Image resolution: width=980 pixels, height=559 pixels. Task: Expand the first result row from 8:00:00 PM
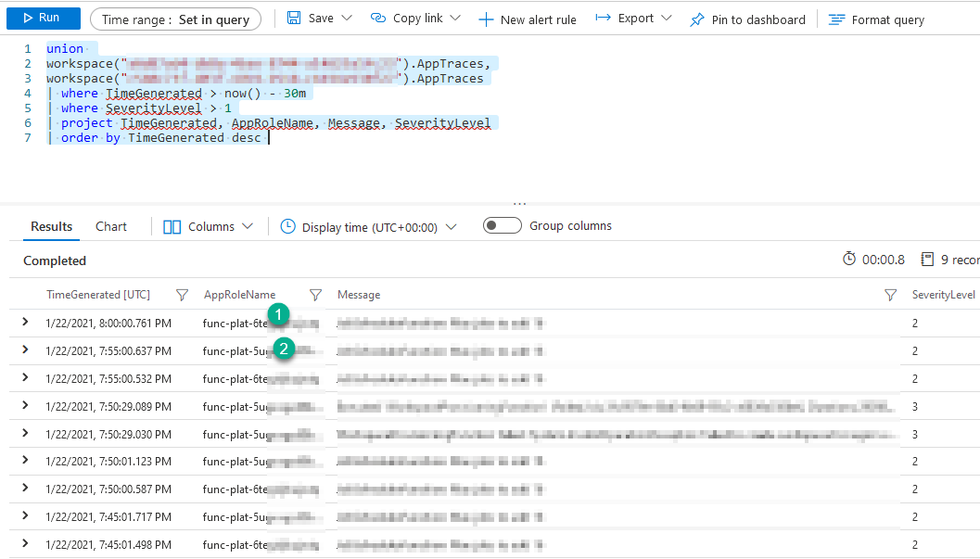24,323
